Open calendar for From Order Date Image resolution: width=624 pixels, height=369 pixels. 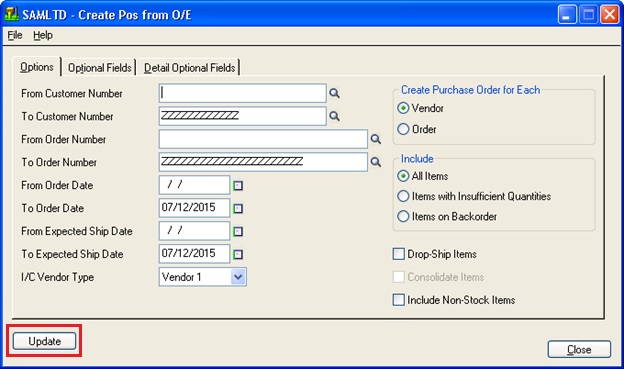238,185
